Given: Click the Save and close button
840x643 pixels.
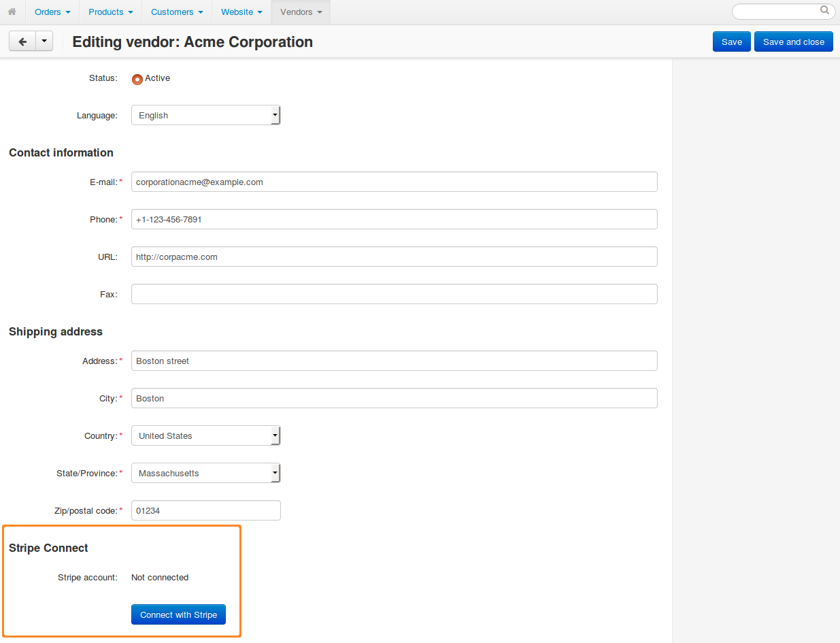Looking at the screenshot, I should coord(794,42).
